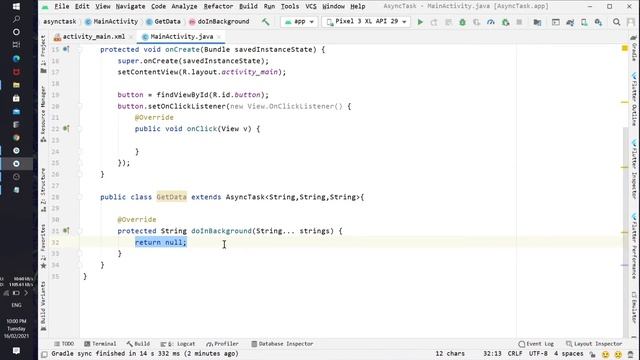The height and width of the screenshot is (360, 640).
Task: Click the Attach Debugger to Android Process icon
Action: pyautogui.click(x=505, y=22)
